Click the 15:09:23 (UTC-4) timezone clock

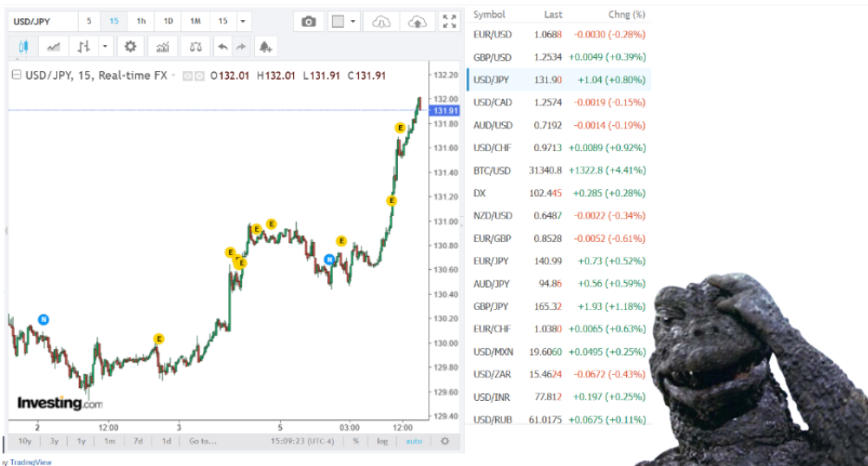pos(303,441)
